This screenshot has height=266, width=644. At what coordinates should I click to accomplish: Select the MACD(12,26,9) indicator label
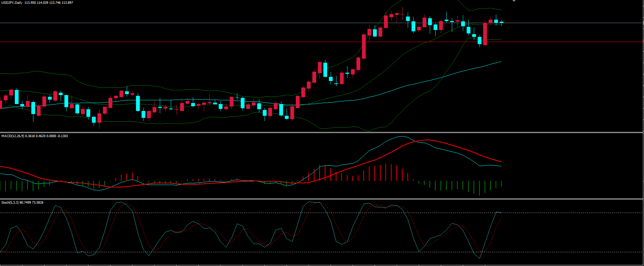click(x=13, y=136)
